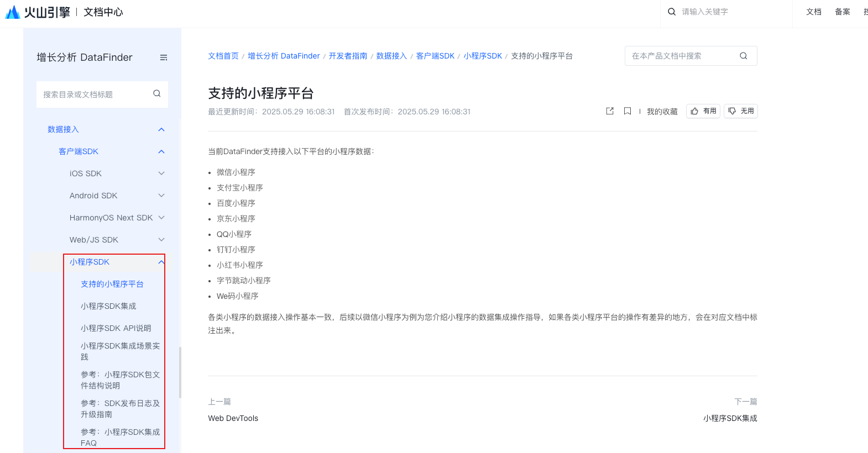The height and width of the screenshot is (453, 868).
Task: Click the 增长分析 DataFinder sidebar title
Action: [85, 57]
